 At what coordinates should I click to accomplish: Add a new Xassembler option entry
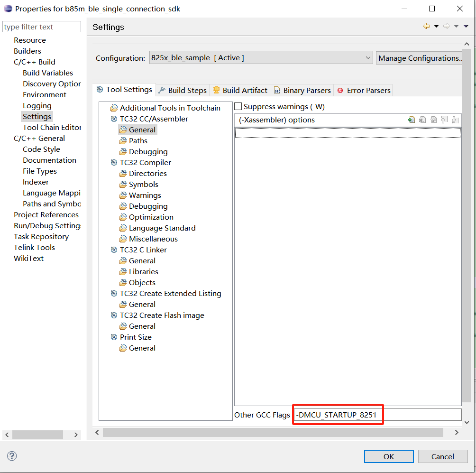coord(412,120)
